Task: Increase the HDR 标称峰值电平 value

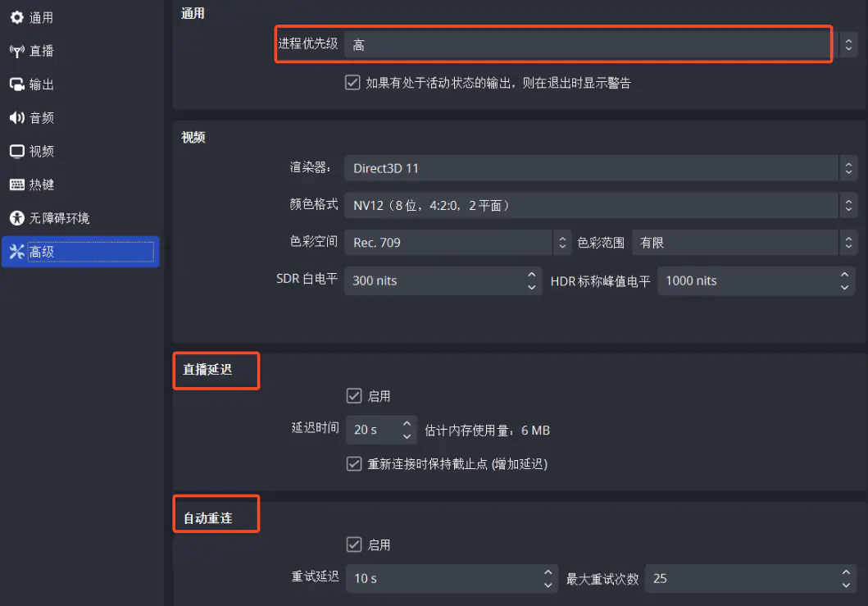Action: [x=844, y=274]
